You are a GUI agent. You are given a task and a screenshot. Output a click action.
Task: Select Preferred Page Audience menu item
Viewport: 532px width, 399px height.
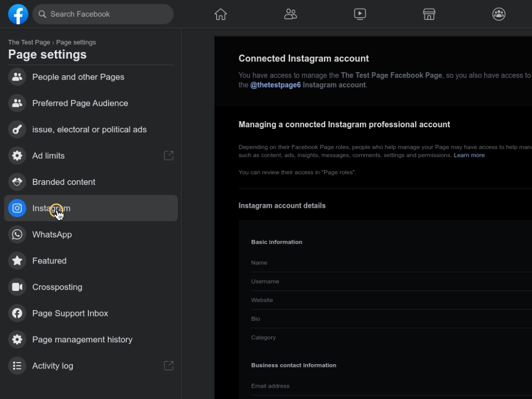click(91, 103)
